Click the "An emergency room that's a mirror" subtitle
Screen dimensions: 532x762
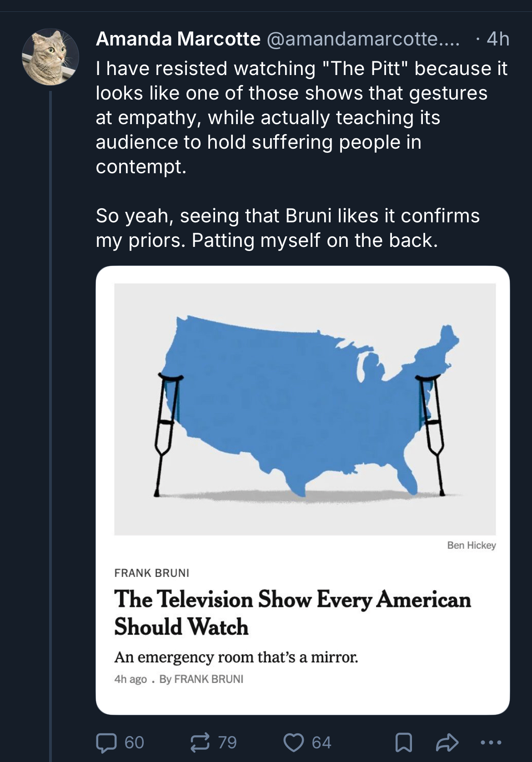236,657
